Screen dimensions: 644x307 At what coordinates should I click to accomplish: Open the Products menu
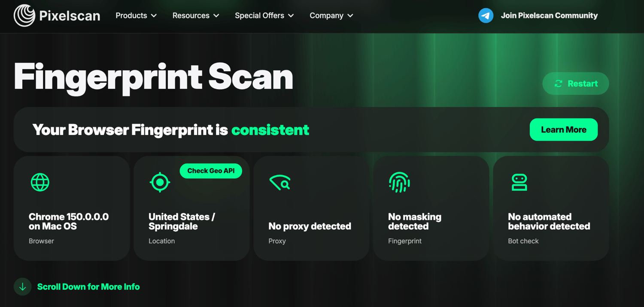(136, 15)
